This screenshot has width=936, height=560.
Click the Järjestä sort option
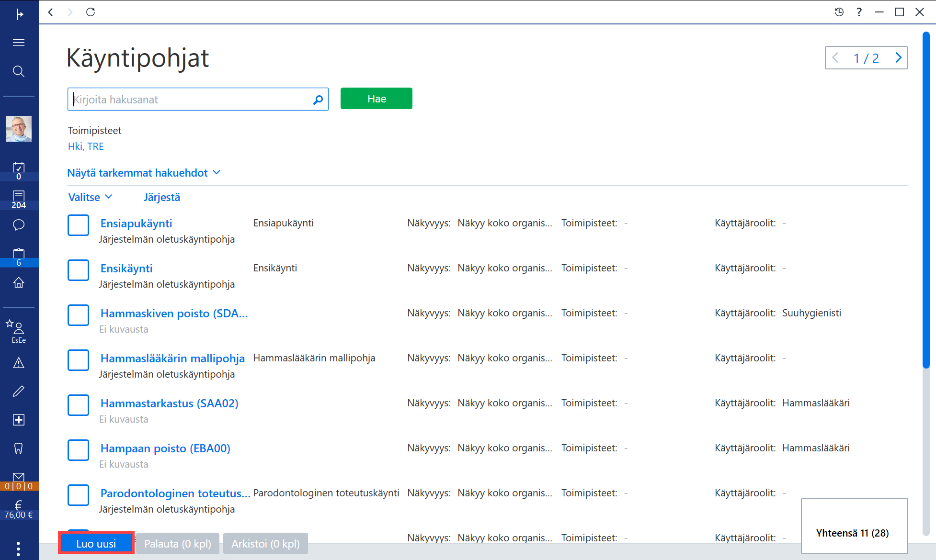(x=162, y=197)
